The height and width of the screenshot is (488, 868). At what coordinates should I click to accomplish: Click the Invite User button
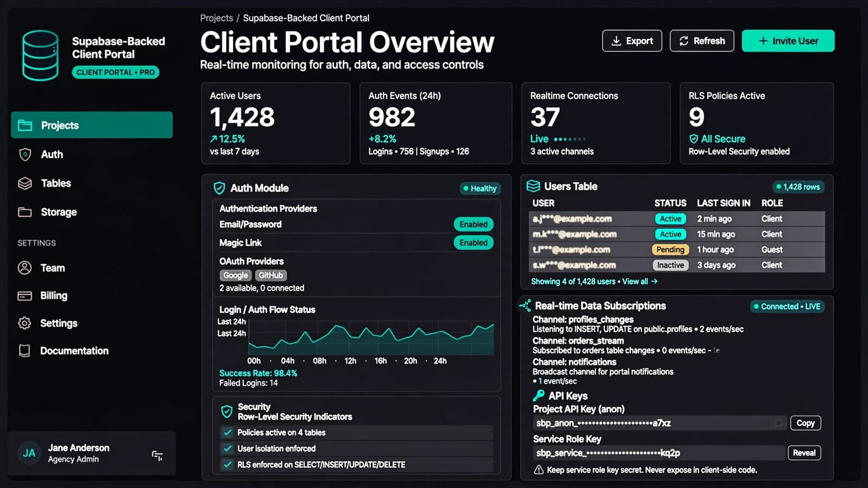pos(788,41)
